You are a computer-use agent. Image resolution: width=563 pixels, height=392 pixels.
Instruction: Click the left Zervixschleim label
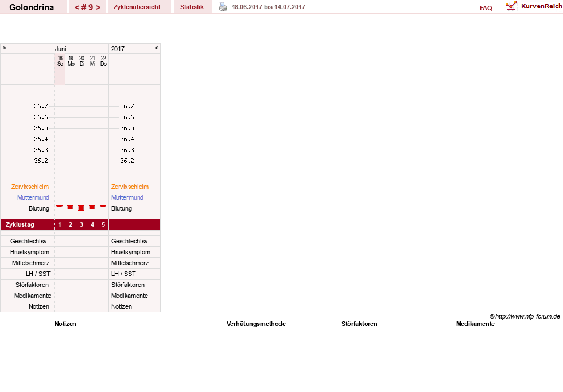[30, 187]
